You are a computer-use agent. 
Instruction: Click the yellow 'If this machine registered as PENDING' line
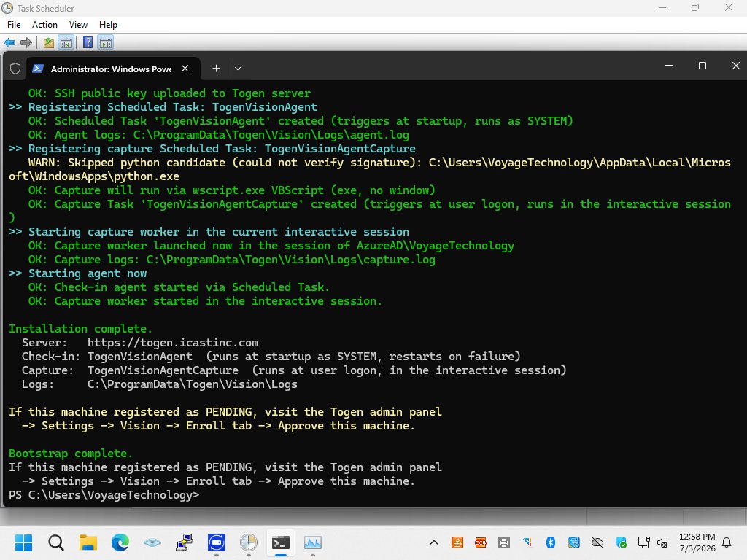coord(225,412)
